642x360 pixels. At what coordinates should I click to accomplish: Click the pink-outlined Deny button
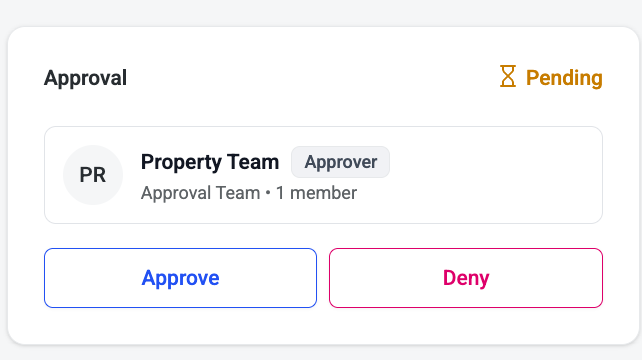tap(466, 278)
